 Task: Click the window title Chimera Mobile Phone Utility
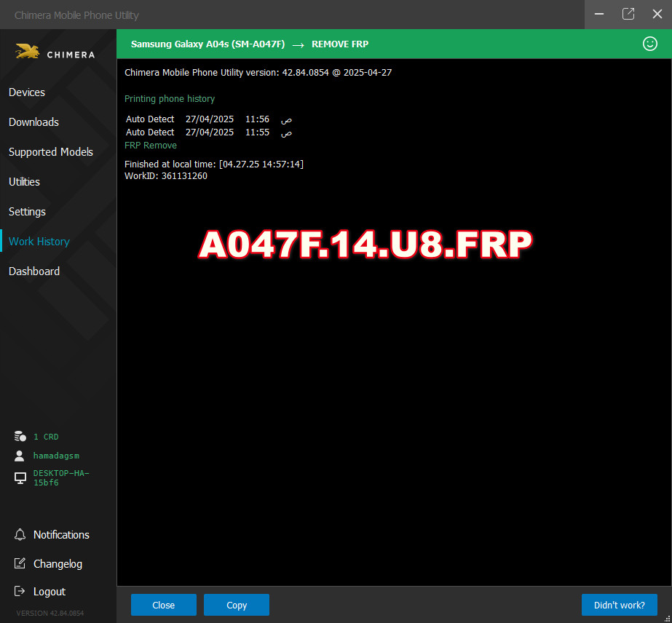(x=76, y=15)
